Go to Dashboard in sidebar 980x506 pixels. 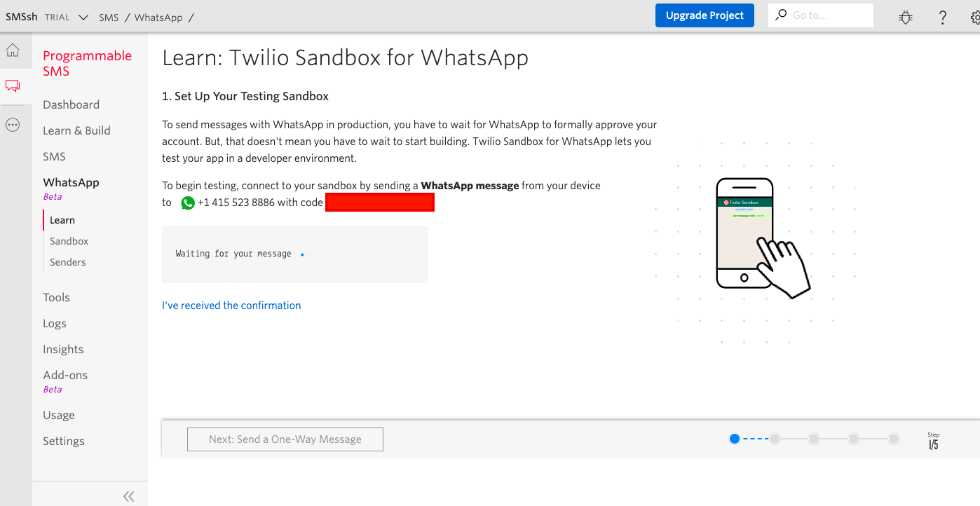tap(71, 104)
